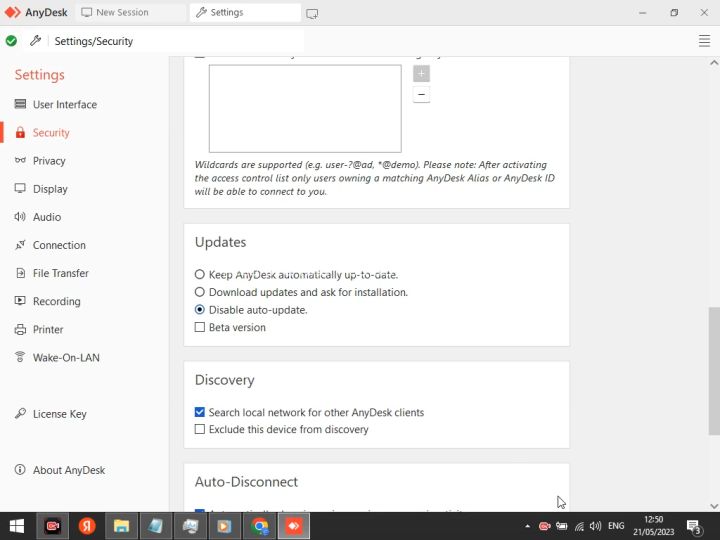Click the Display monitor icon in sidebar

(20, 188)
